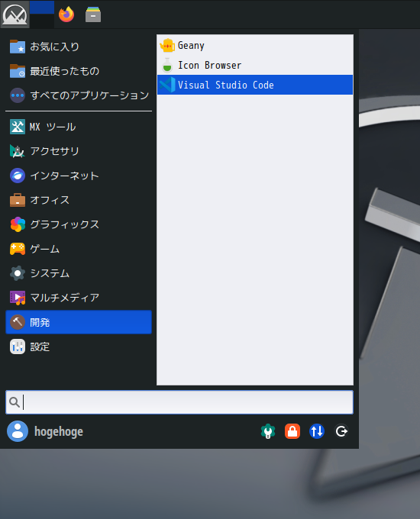The image size is (420, 519).
Task: Show すべてのアプリケーション all applications
Action: click(79, 95)
